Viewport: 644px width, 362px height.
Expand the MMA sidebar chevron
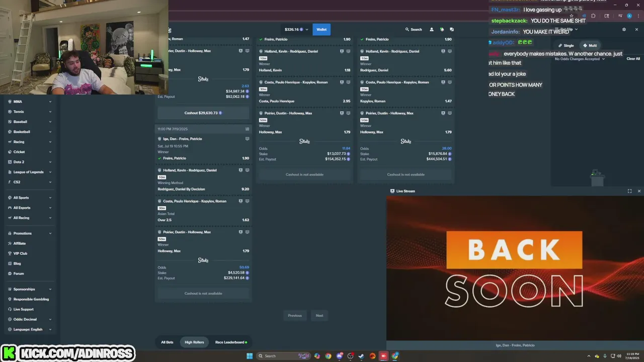click(50, 102)
